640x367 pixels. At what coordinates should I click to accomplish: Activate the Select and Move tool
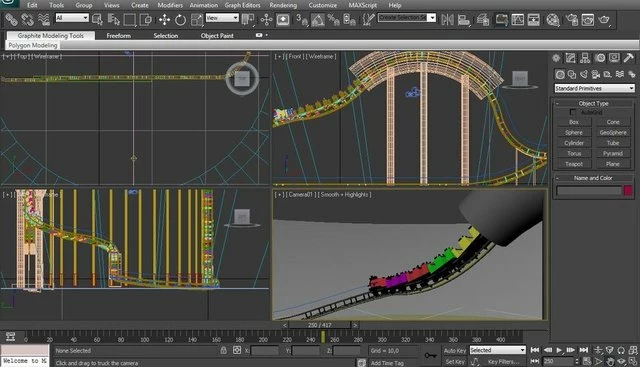pyautogui.click(x=164, y=19)
